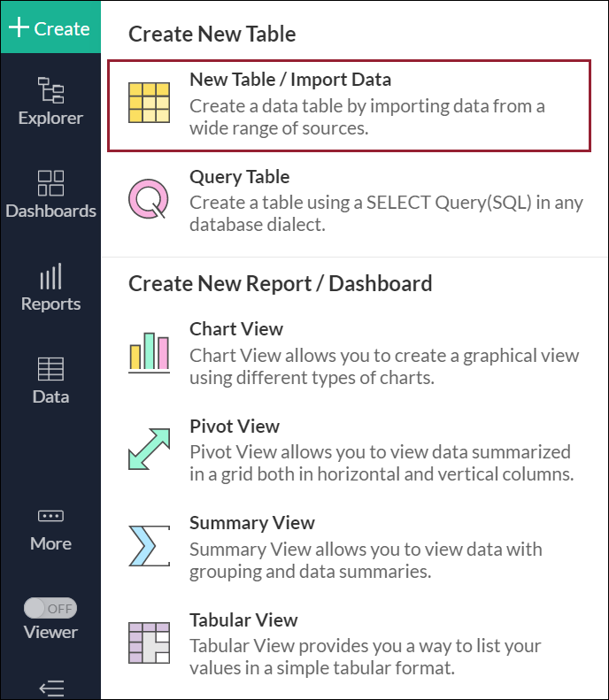Click the Summary View sigma icon

[x=149, y=545]
